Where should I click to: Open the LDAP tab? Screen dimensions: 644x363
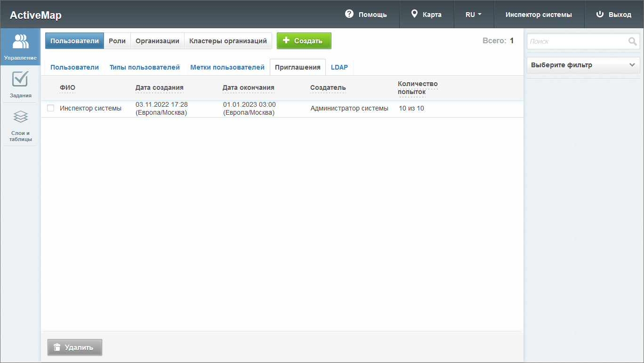coord(339,67)
